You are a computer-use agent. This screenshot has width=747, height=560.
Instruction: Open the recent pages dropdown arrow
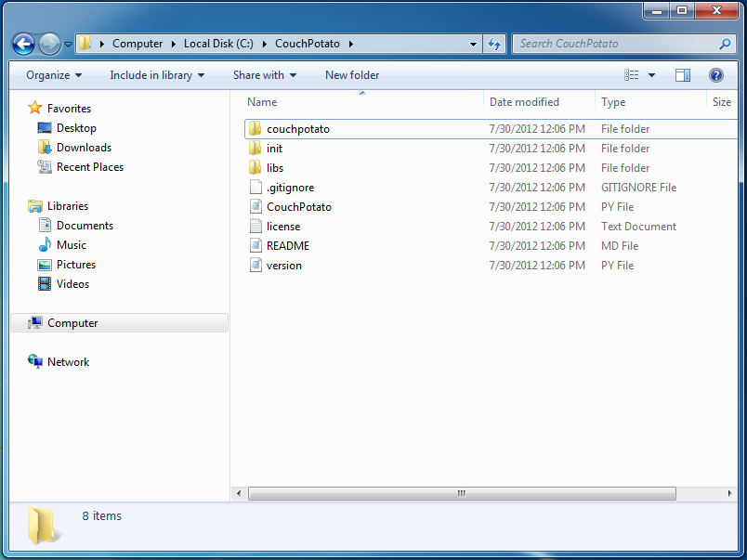[68, 45]
